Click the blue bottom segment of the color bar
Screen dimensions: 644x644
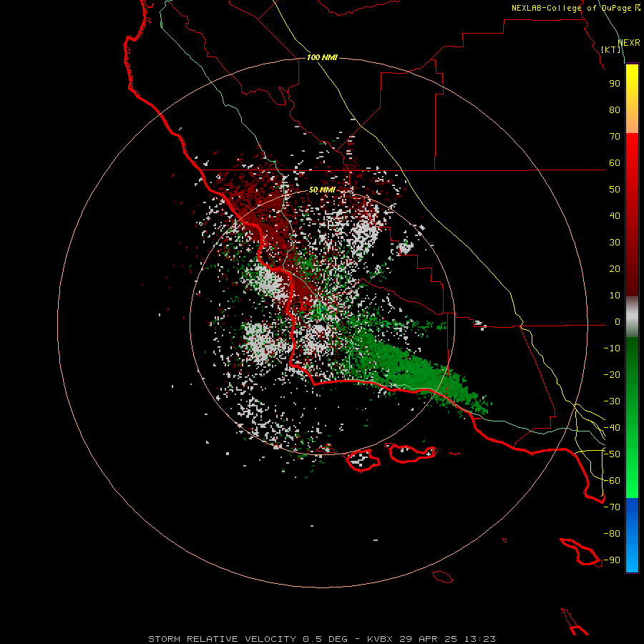coord(632,535)
